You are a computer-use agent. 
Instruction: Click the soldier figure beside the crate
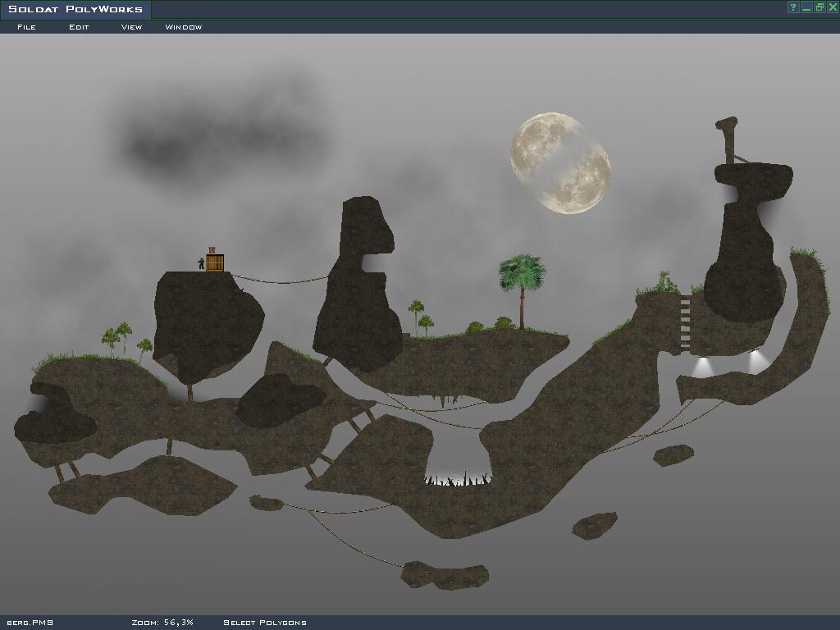click(201, 263)
